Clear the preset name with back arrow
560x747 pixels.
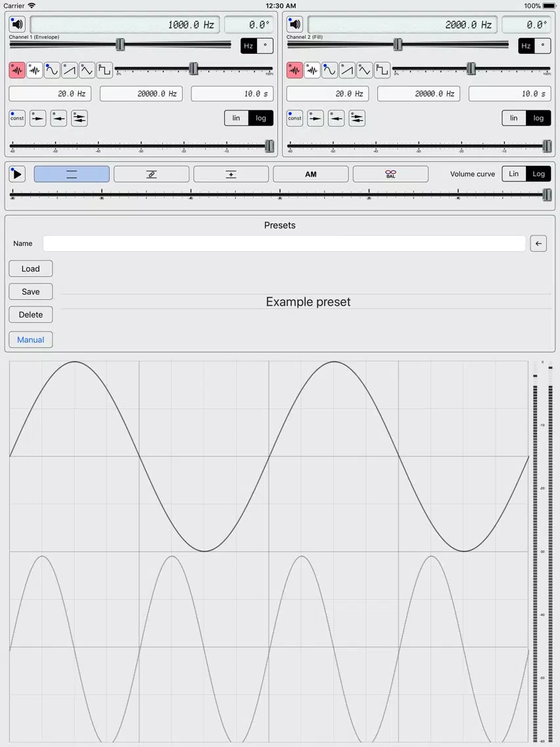pos(538,243)
